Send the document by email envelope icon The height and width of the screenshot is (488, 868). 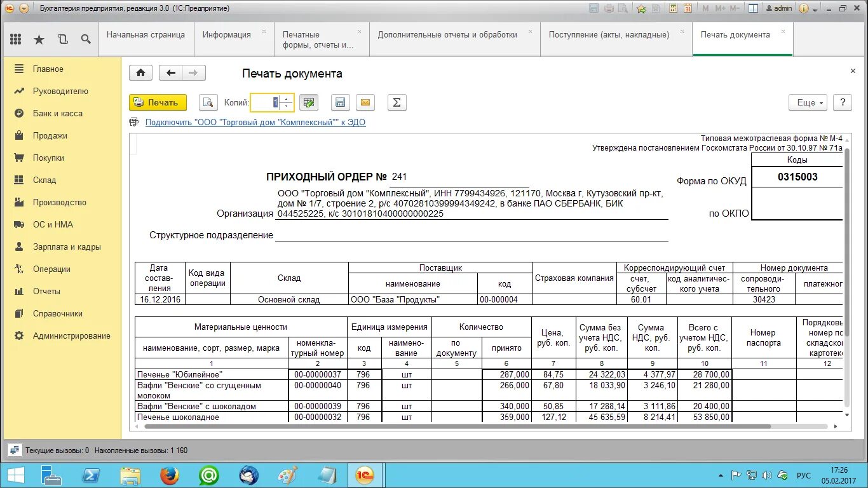(365, 102)
